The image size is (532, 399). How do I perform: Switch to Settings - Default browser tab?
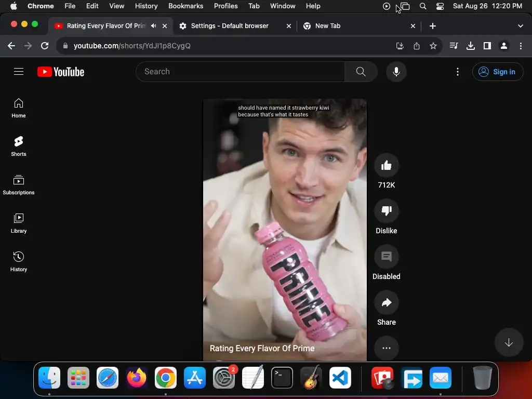(234, 26)
